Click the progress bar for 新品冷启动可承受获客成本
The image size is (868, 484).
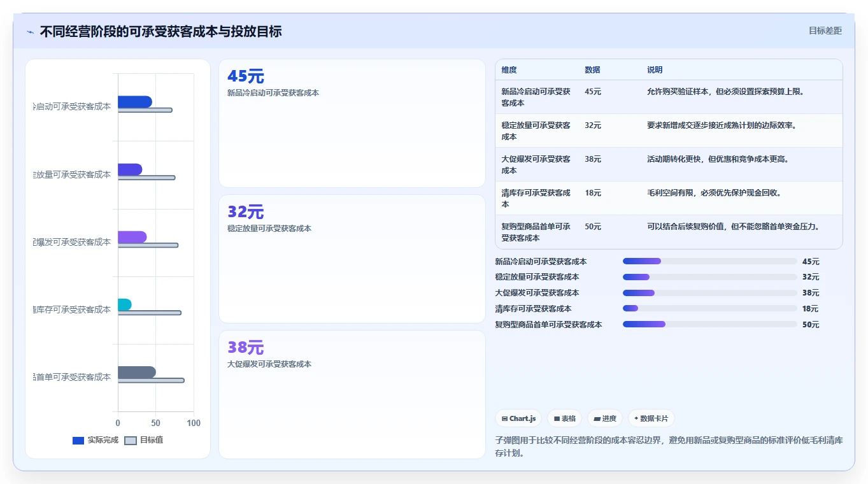(709, 261)
